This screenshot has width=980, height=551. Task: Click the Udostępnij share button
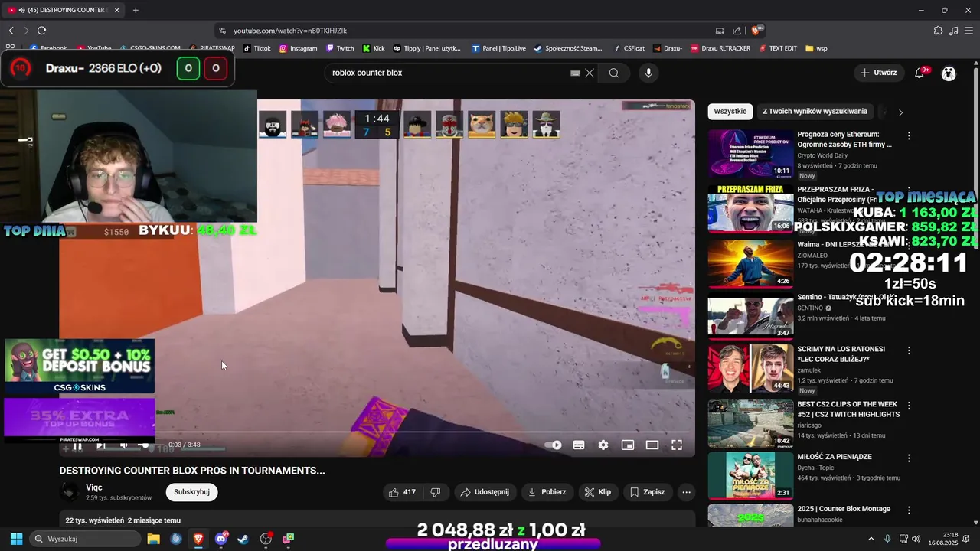tap(484, 492)
